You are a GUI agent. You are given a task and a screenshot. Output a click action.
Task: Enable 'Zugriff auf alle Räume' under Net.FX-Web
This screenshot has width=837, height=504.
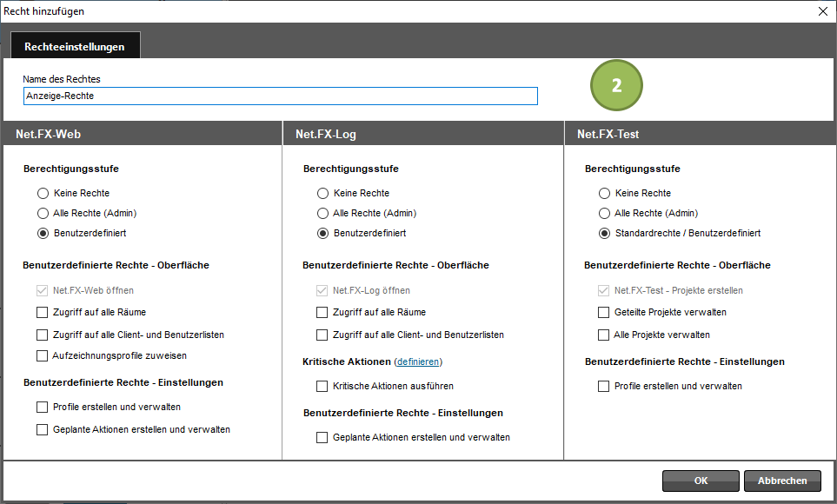click(43, 312)
